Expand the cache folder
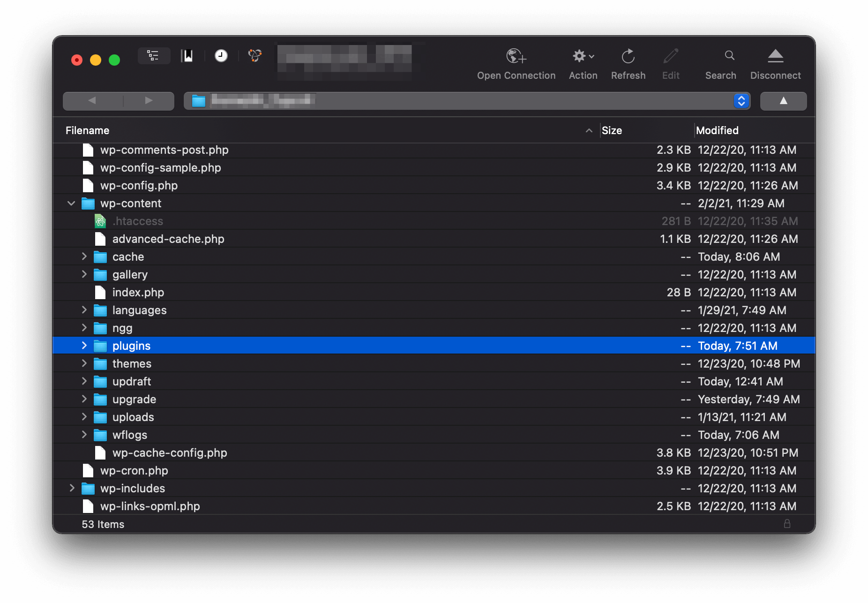 (x=84, y=256)
